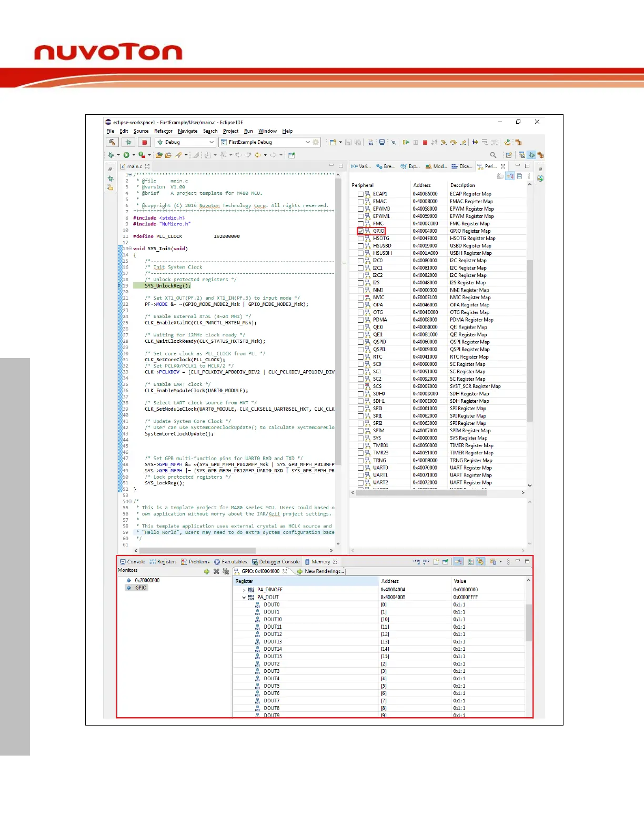
Task: Switch to the Registers tab
Action: click(x=163, y=562)
